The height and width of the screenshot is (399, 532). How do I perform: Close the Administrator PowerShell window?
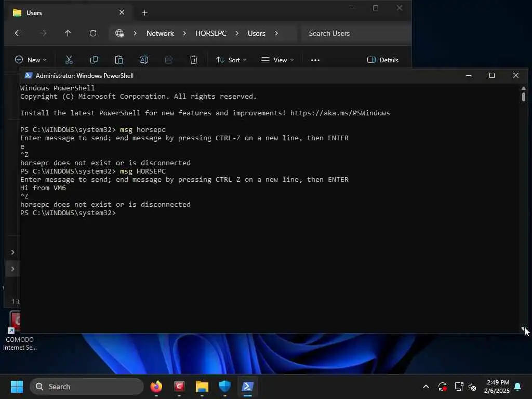click(516, 75)
